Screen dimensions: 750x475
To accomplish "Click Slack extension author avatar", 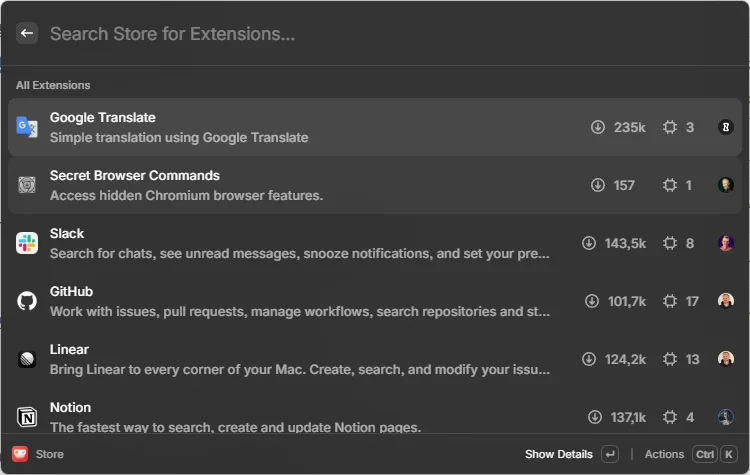I will [726, 243].
